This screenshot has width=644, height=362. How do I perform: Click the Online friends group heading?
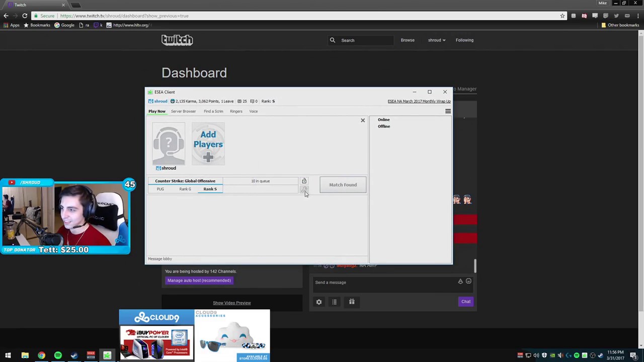click(384, 120)
